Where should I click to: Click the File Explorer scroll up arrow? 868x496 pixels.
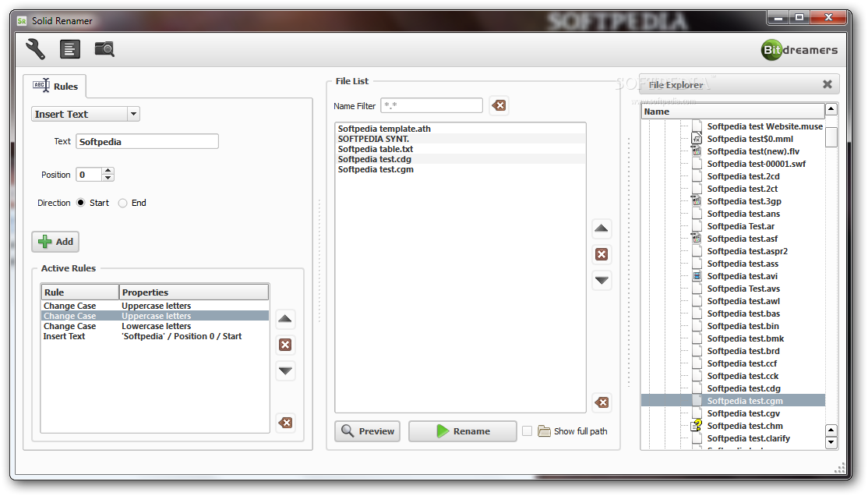[831, 109]
